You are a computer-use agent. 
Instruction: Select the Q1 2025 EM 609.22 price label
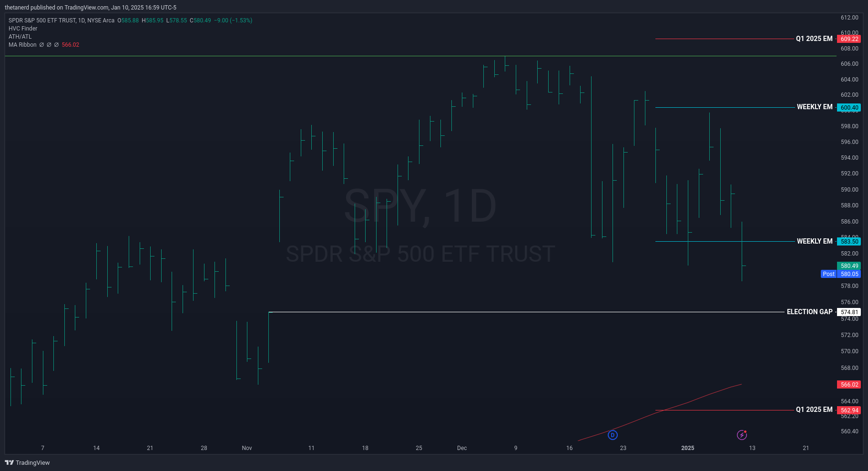point(849,39)
